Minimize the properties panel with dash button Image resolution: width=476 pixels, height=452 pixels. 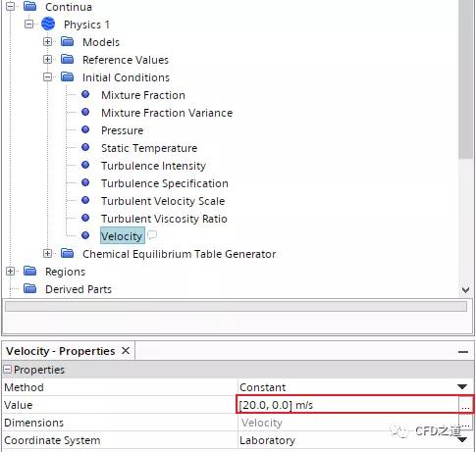coord(463,352)
